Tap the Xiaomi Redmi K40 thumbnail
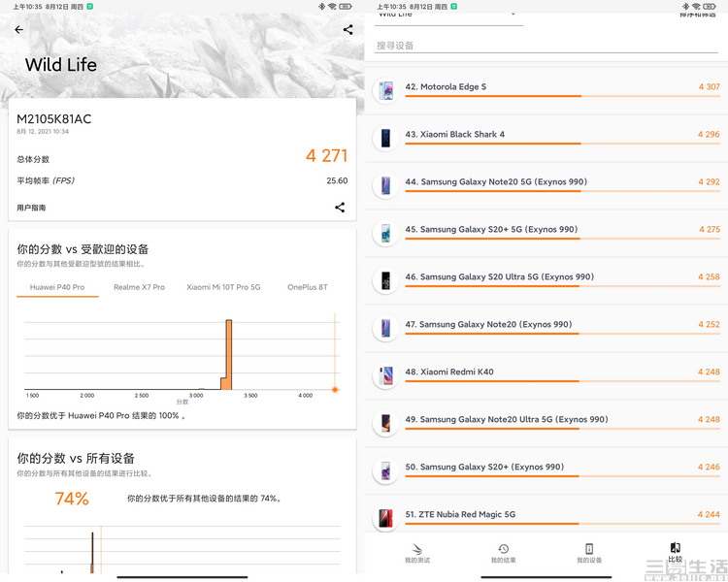The image size is (728, 582). pyautogui.click(x=385, y=375)
